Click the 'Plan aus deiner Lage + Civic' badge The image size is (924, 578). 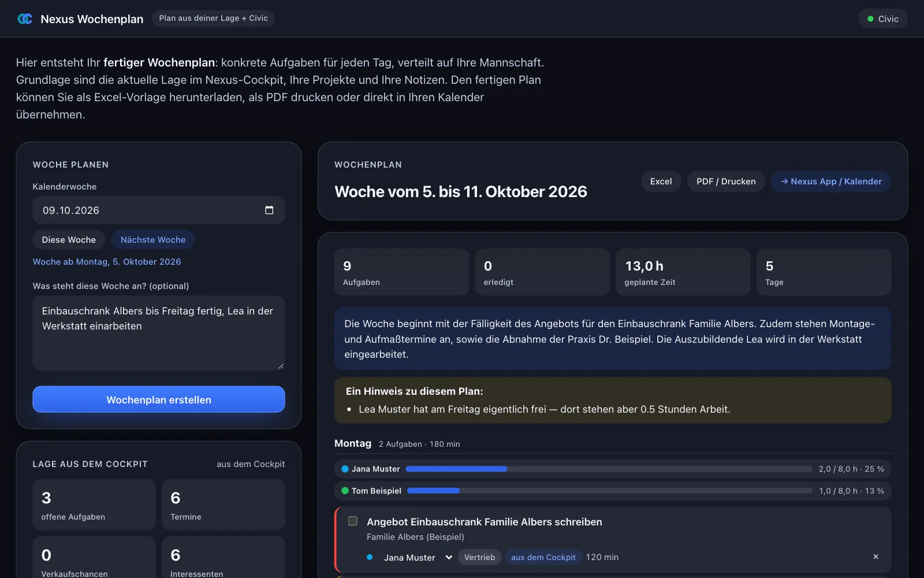coord(213,18)
